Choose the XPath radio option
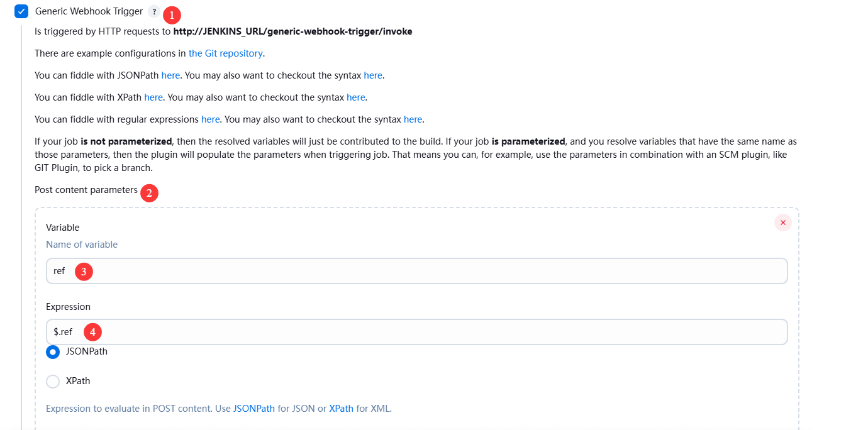This screenshot has width=868, height=430. [53, 381]
